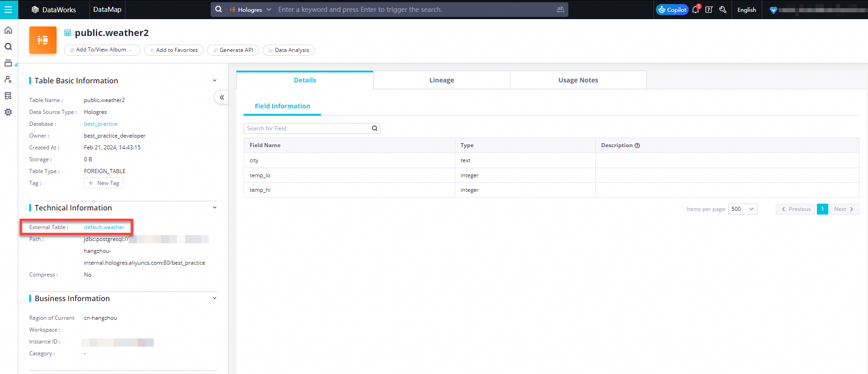Screen dimensions: 868x374
Task: Click the 'public.weather2' page title
Action: click(112, 33)
